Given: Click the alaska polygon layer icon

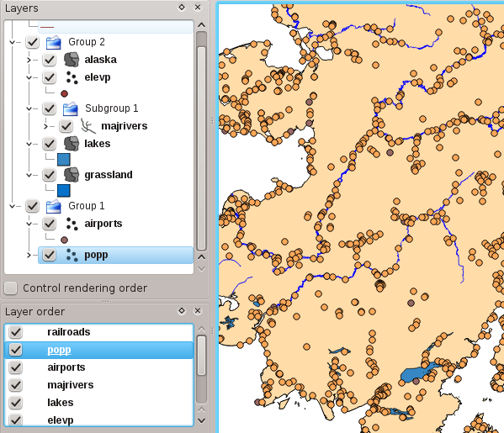Looking at the screenshot, I should coord(72,60).
